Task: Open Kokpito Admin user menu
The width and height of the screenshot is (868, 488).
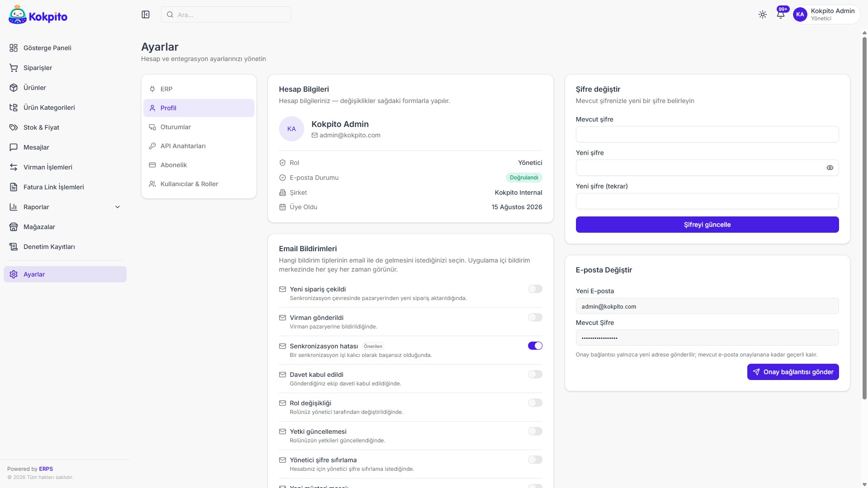Action: 826,14
